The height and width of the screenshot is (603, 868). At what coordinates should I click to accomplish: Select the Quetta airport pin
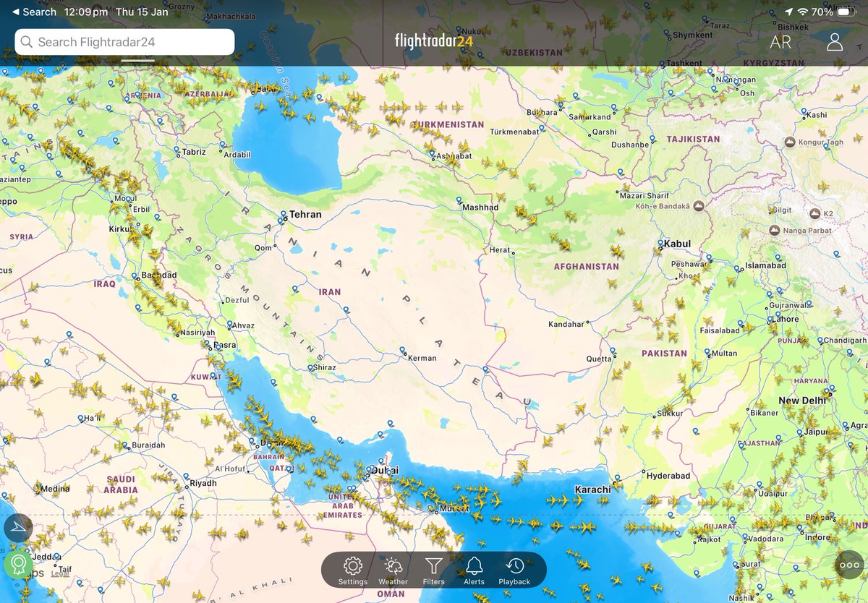[x=612, y=351]
